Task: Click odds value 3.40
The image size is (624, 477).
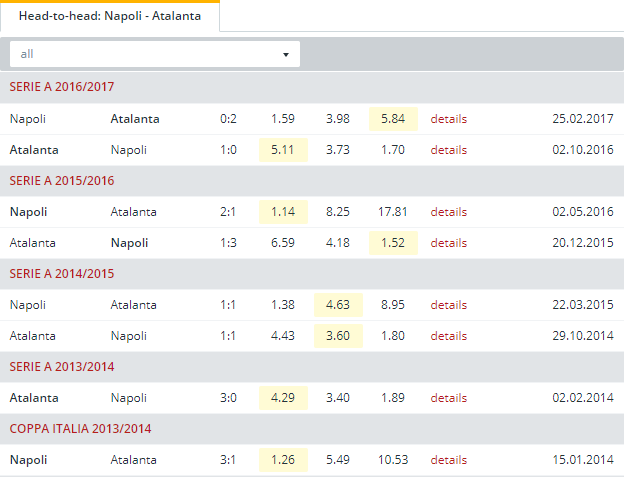Action: click(338, 398)
